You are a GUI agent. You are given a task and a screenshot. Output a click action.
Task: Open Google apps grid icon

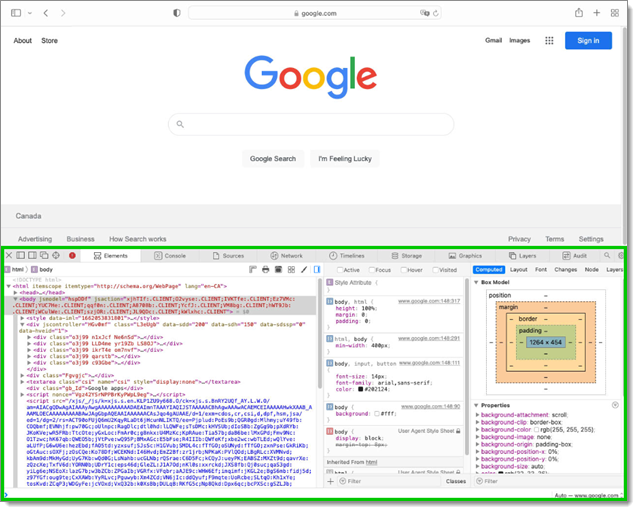click(x=549, y=41)
